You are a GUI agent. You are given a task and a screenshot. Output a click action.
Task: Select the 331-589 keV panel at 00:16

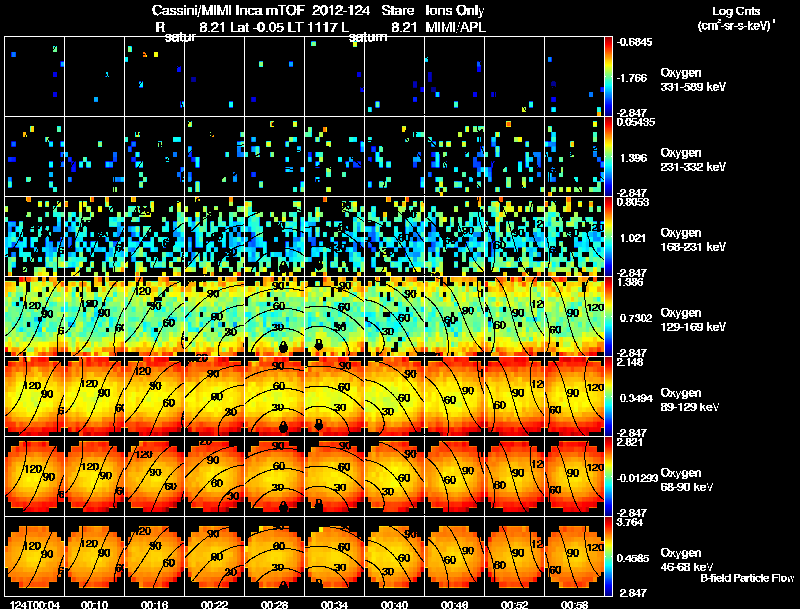155,77
